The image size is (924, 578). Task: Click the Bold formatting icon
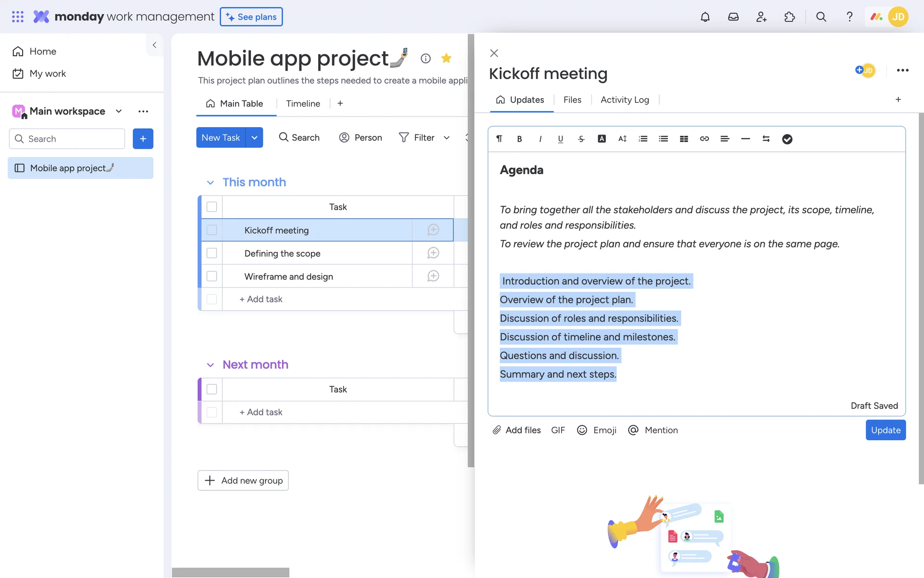click(519, 139)
